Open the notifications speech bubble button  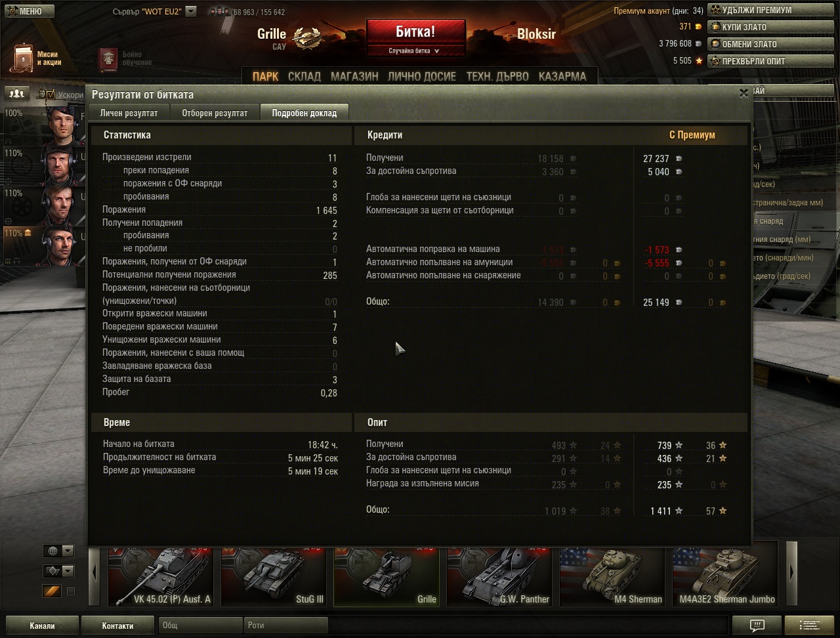pos(756,625)
